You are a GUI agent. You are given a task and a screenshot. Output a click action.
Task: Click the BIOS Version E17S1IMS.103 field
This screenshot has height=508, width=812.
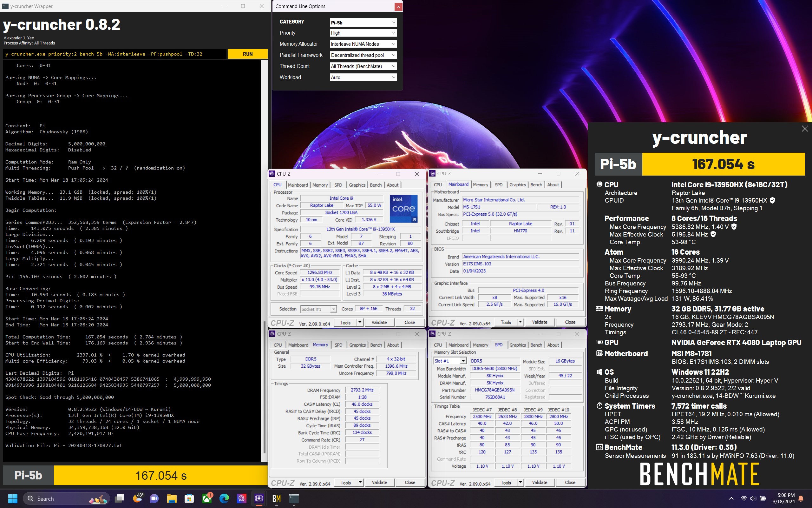[520, 264]
